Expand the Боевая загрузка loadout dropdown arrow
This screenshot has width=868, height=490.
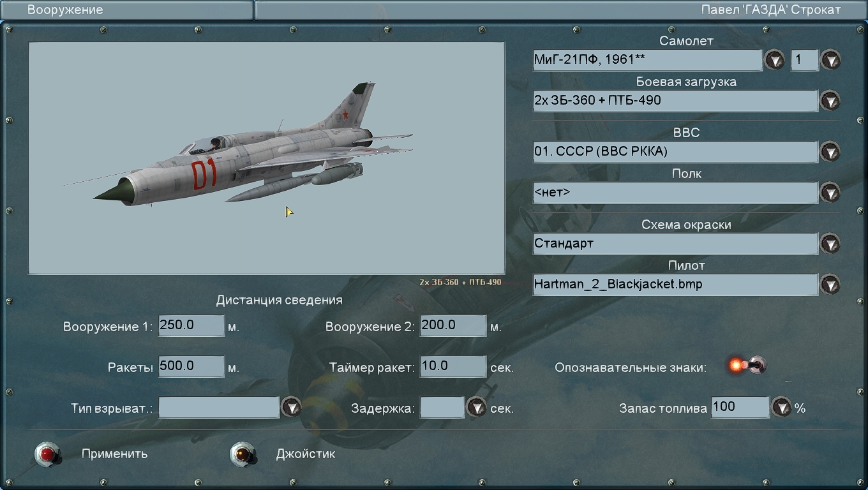[x=830, y=101]
